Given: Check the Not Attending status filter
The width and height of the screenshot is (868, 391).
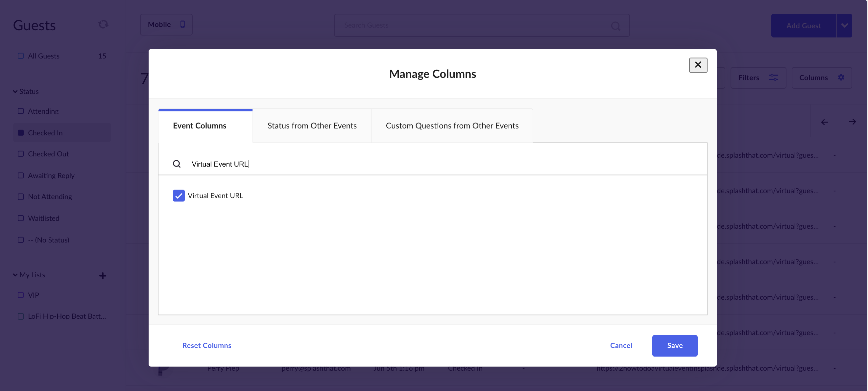Looking at the screenshot, I should pos(21,197).
